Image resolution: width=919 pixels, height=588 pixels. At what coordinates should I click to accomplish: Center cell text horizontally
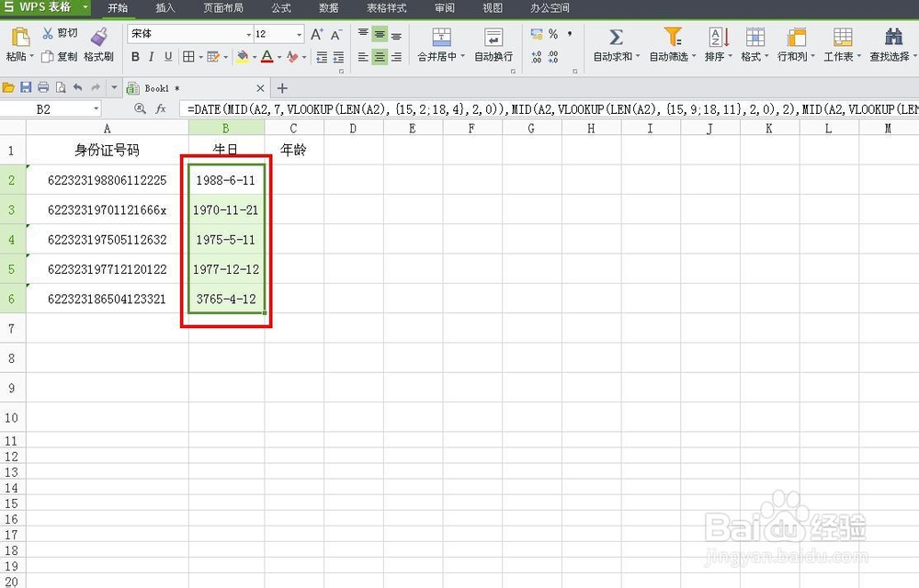380,57
